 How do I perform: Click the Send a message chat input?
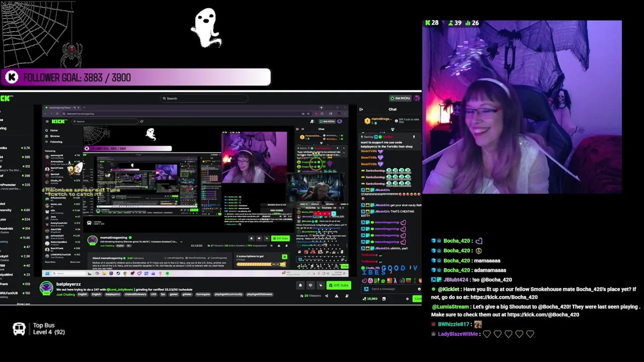(392, 289)
